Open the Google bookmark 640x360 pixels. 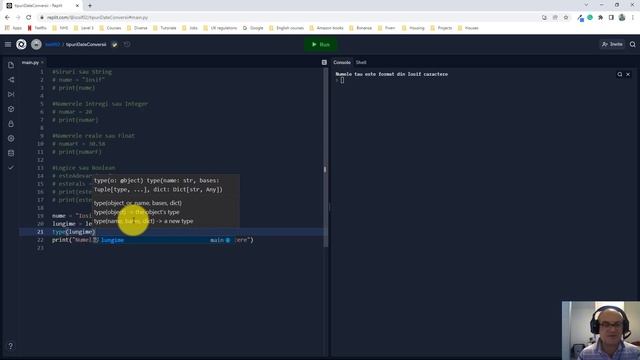click(x=253, y=28)
